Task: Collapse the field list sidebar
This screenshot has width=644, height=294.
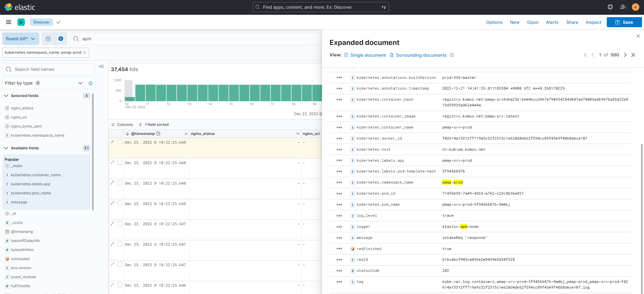Action: [101, 66]
